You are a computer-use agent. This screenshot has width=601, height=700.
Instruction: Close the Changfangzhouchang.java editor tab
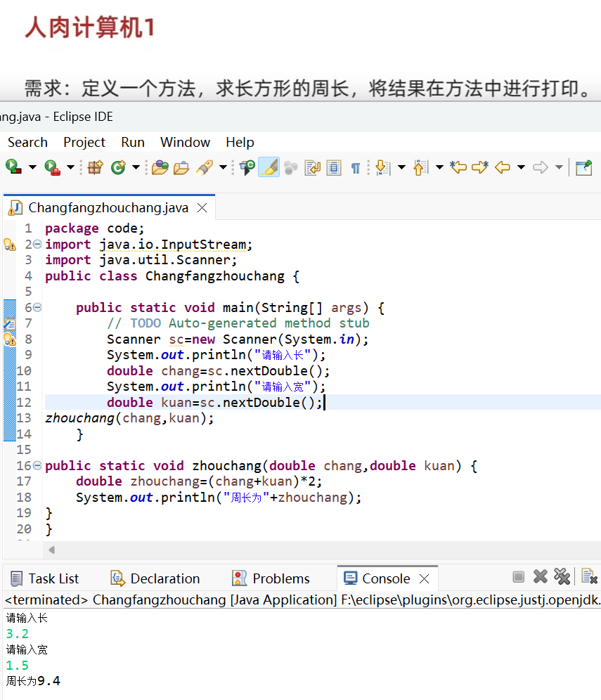click(x=202, y=207)
